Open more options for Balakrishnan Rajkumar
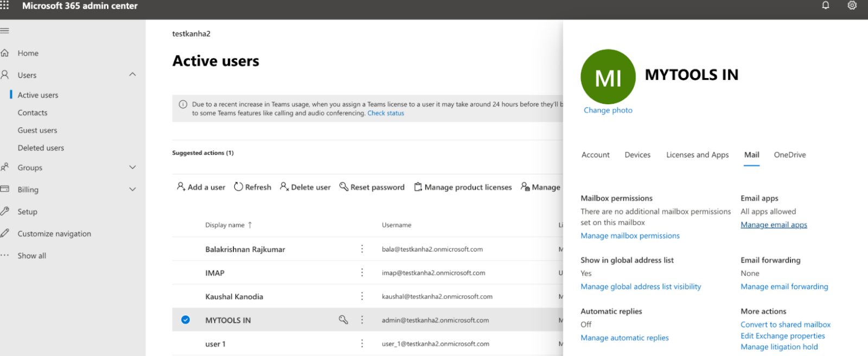The width and height of the screenshot is (868, 356). click(362, 249)
